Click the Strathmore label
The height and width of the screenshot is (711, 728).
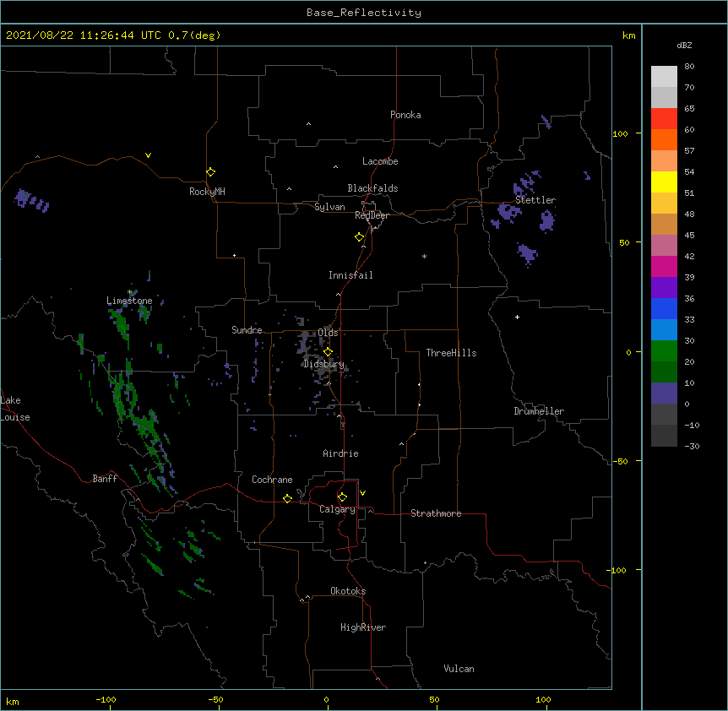coord(436,513)
